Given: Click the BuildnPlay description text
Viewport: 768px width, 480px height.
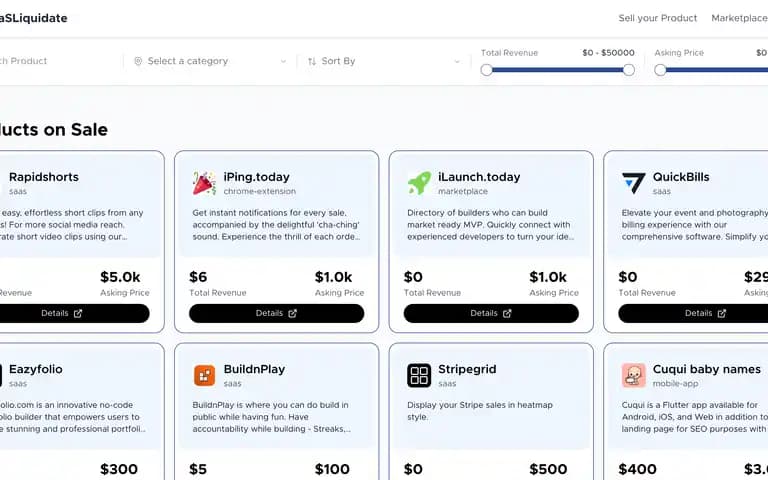Looking at the screenshot, I should coord(271,417).
